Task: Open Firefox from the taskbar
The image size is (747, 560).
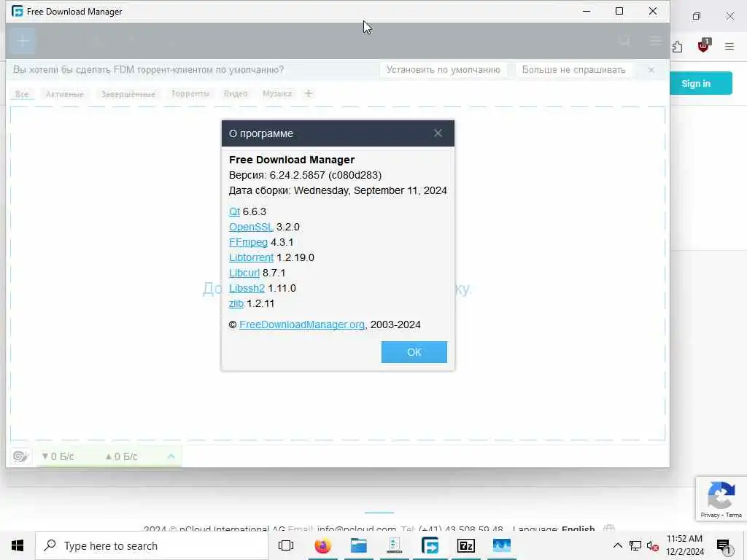Action: click(322, 545)
